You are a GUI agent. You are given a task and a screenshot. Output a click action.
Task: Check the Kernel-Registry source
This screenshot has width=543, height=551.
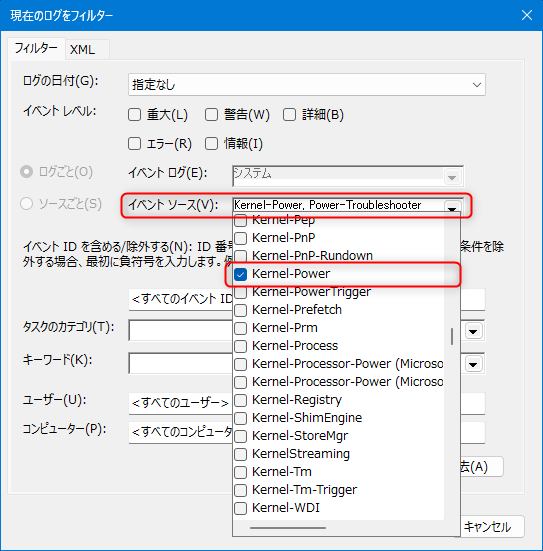pos(240,400)
